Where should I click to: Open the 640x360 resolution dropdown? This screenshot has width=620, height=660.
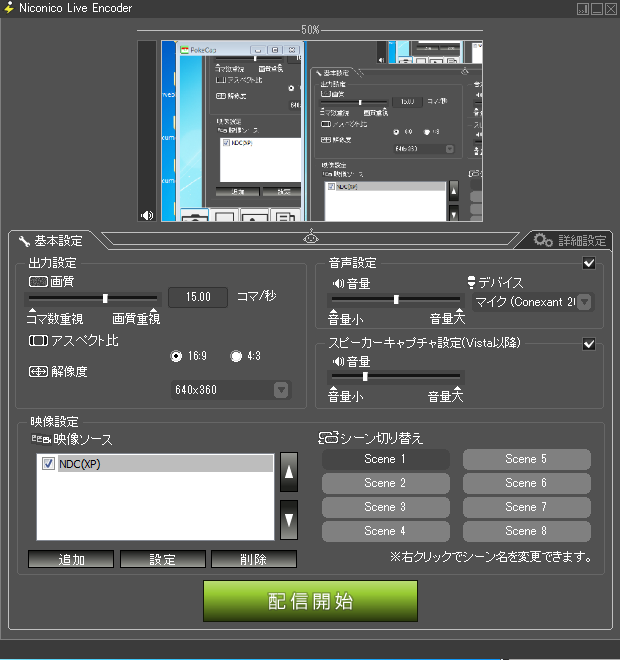[x=231, y=390]
